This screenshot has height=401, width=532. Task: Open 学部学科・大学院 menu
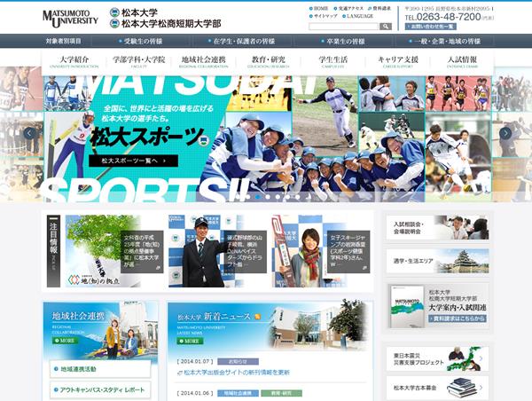coord(139,61)
